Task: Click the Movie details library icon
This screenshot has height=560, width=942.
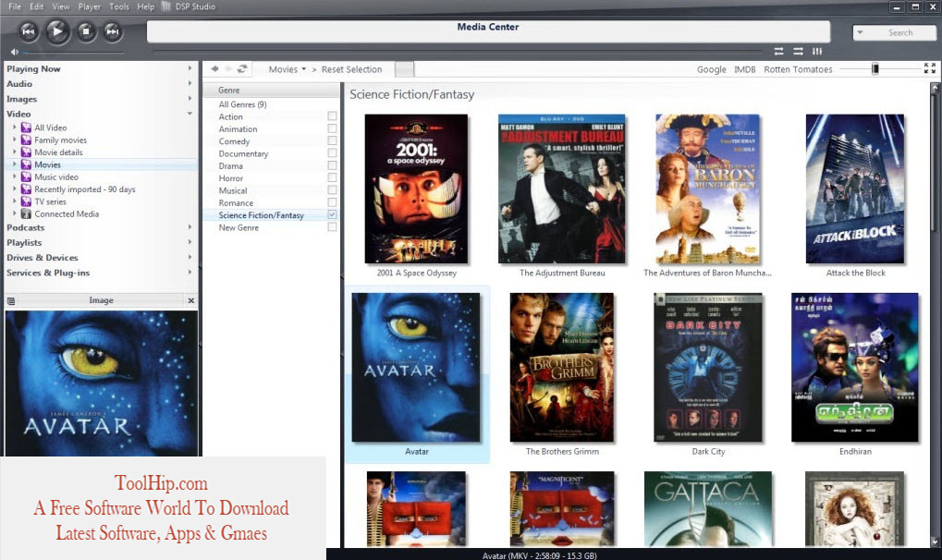Action: click(26, 152)
